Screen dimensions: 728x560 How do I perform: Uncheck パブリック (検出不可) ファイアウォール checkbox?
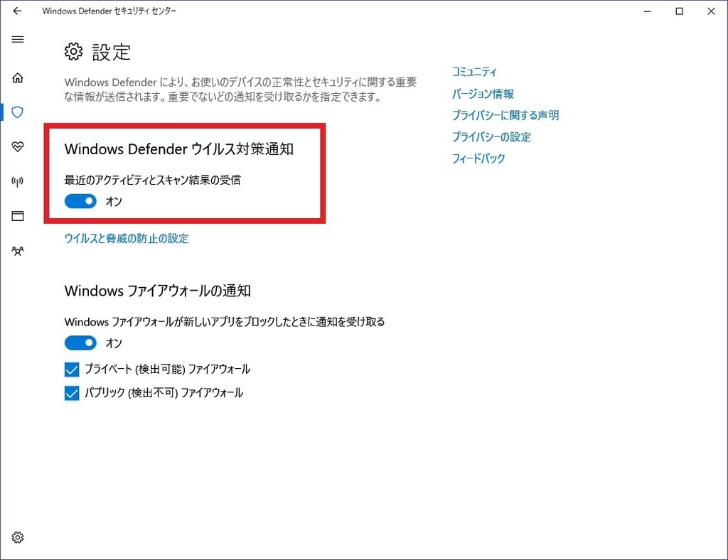tap(72, 393)
